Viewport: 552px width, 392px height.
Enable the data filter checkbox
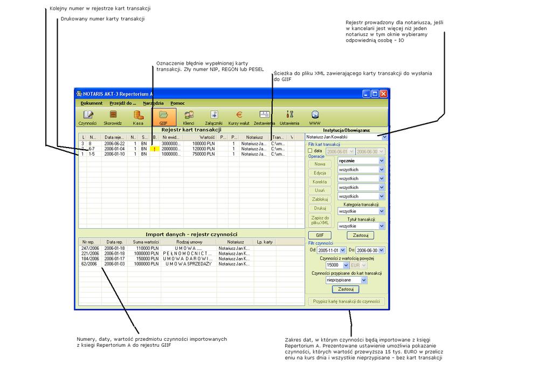click(310, 151)
